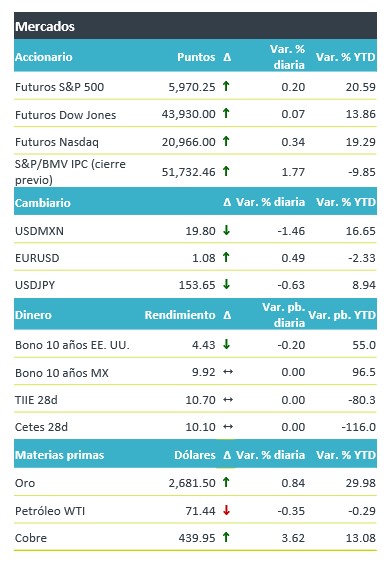Viewport: 384px width, 565px height.
Task: Click the green up arrow for Futuros S&P 500
Action: click(226, 86)
